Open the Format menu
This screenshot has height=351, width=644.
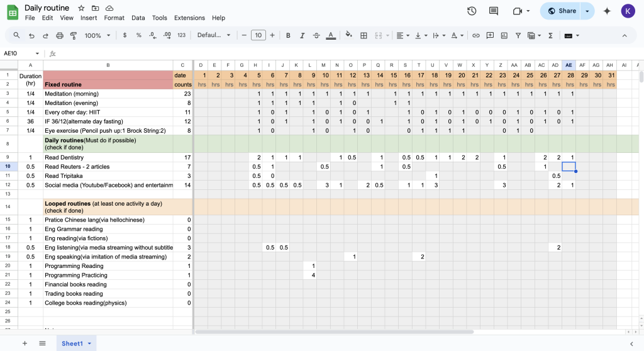pyautogui.click(x=114, y=18)
